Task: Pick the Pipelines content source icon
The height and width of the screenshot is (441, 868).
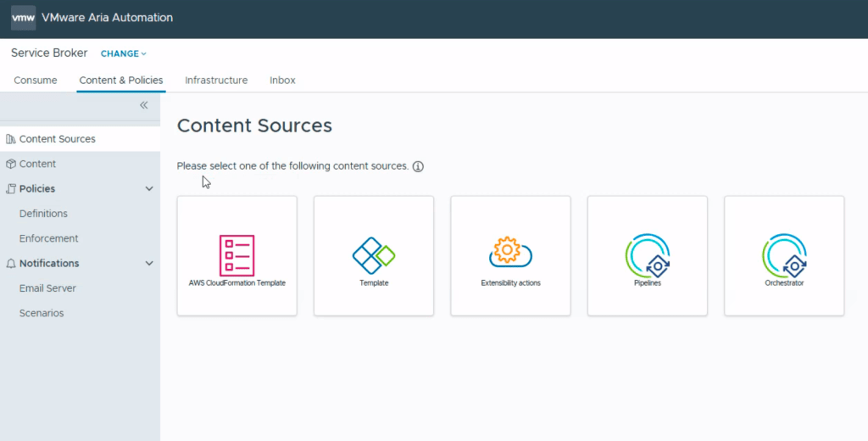Action: click(648, 255)
